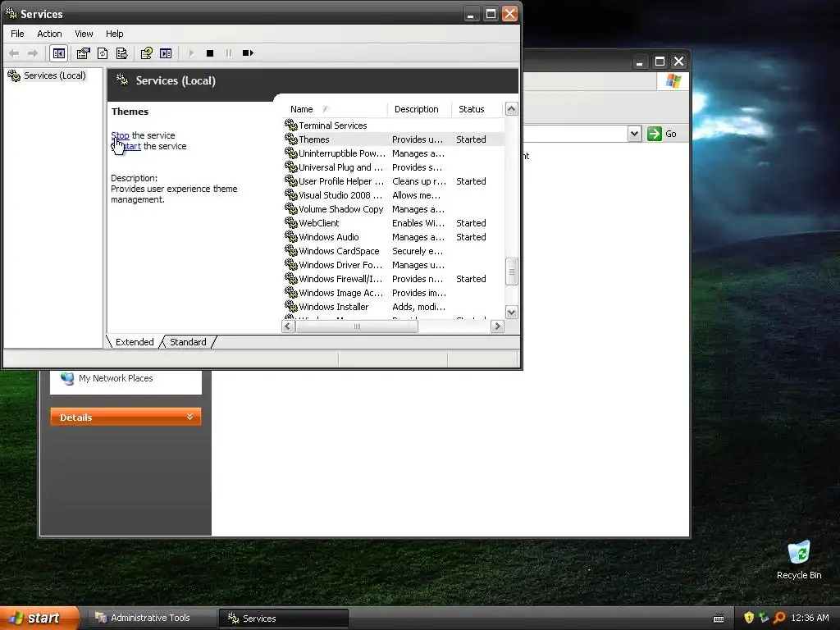Screen dimensions: 840x630
Task: Click the gear icon beside WebClient
Action: (291, 222)
